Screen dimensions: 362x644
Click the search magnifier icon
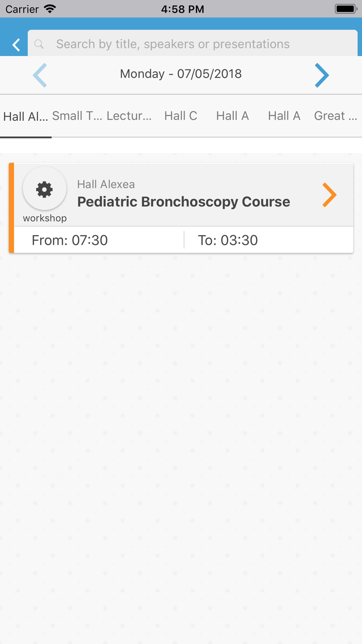(39, 44)
